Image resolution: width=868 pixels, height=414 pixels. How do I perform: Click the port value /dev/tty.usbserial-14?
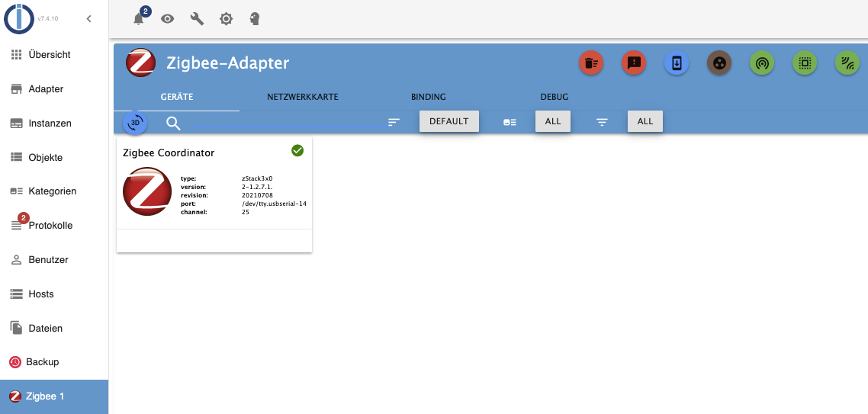pos(274,204)
